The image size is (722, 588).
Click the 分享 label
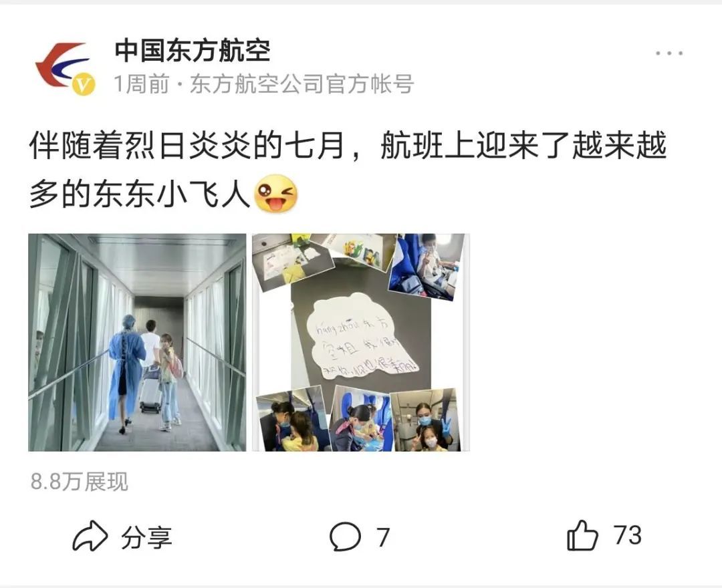[146, 537]
